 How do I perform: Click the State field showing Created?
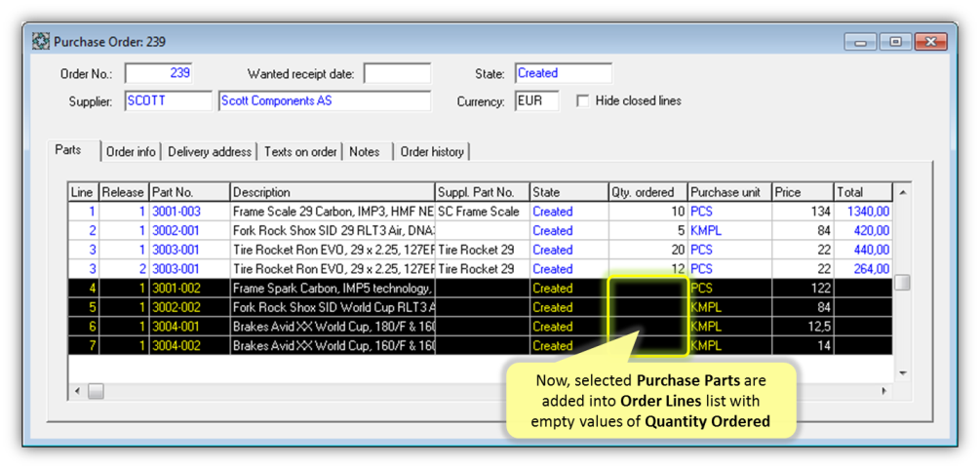pyautogui.click(x=564, y=73)
